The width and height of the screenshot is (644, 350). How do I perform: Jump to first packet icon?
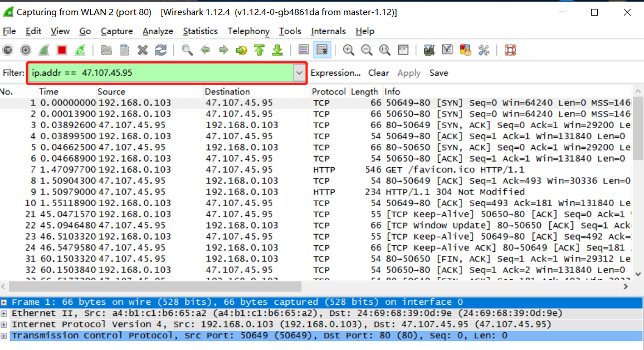pos(259,50)
